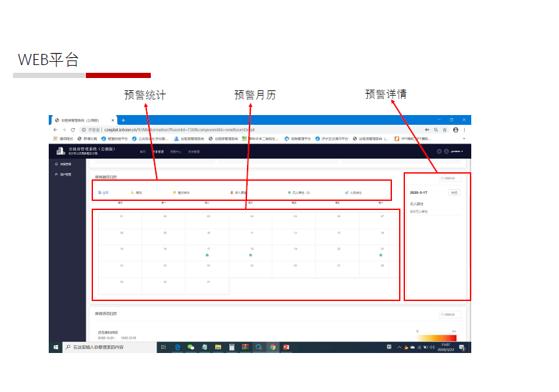Image resolution: width=559 pixels, height=392 pixels.
Task: Click the browser forward arrow
Action: [64, 130]
